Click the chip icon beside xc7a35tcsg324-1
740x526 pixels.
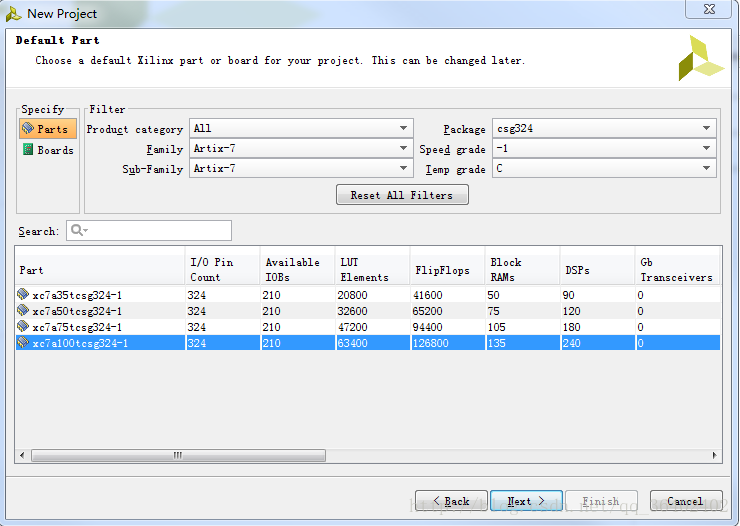23,295
